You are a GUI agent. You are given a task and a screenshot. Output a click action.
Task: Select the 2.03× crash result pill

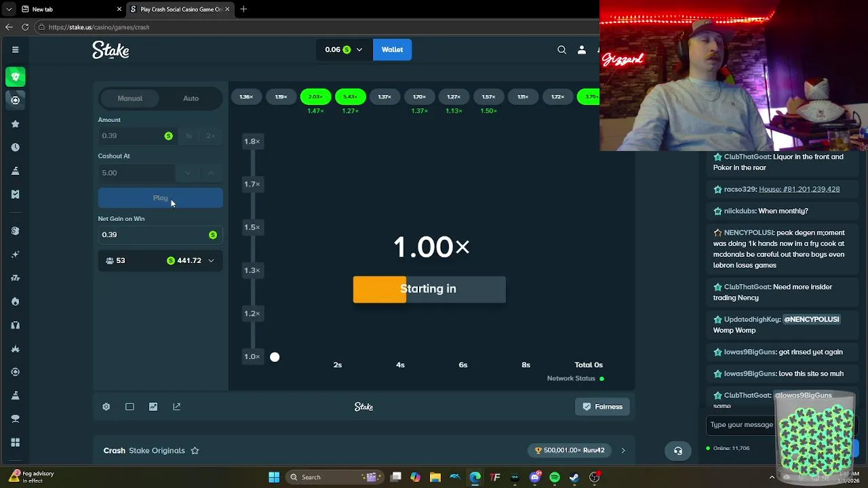click(315, 97)
